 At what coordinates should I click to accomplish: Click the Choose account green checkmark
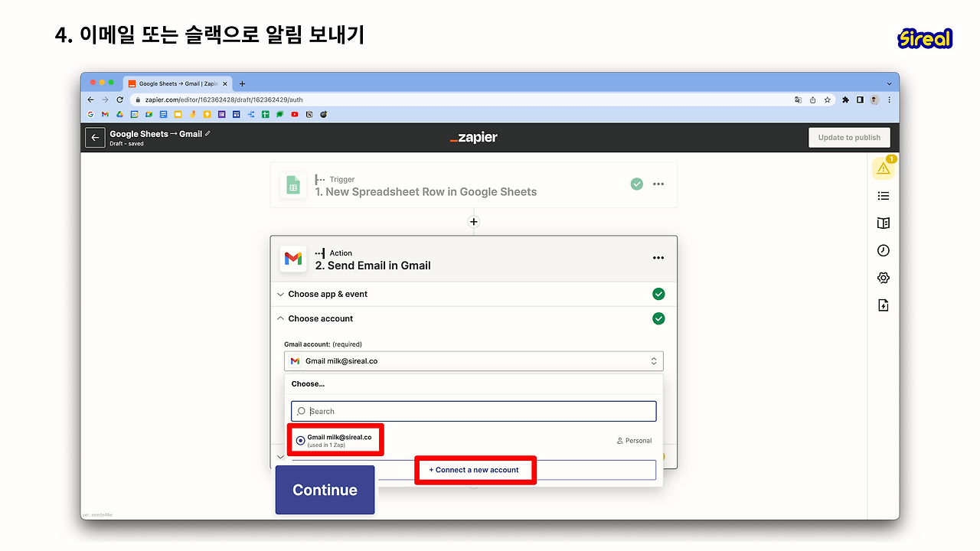[x=658, y=318]
